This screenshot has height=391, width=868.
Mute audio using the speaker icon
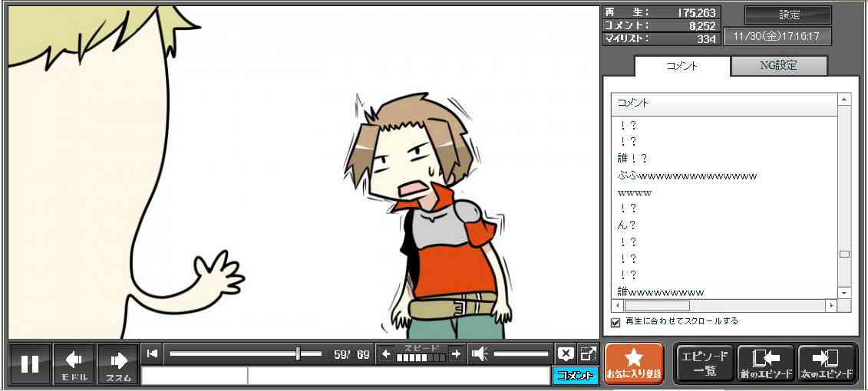pyautogui.click(x=480, y=353)
